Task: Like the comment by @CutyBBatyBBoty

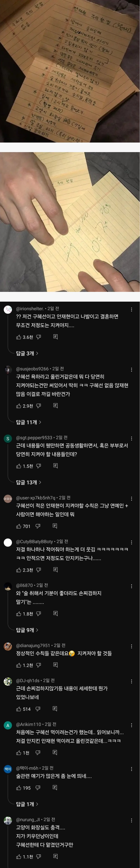Action: pyautogui.click(x=19, y=570)
